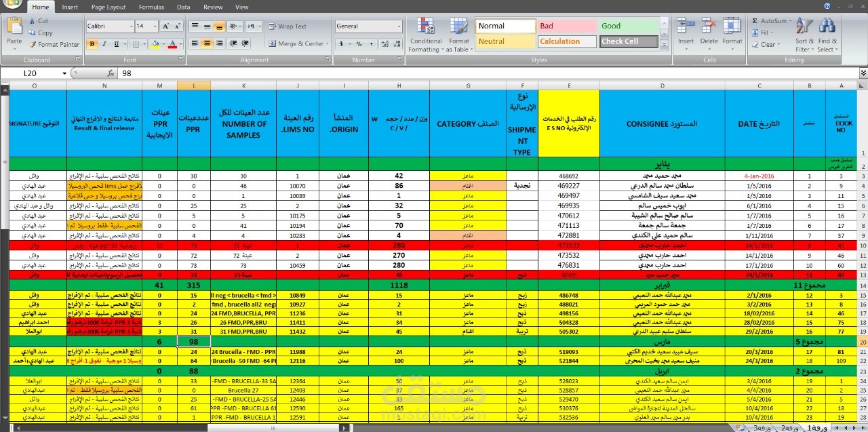Click the Format Painter brush icon
This screenshot has height=432, width=868.
click(33, 44)
